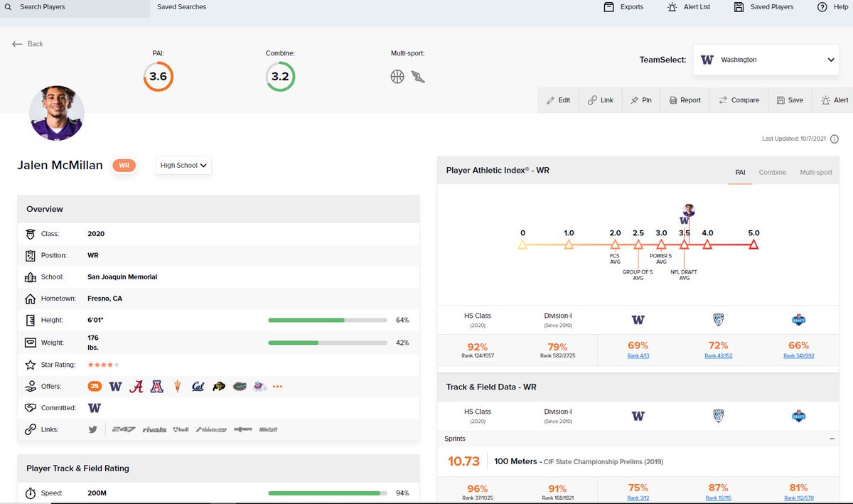
Task: Pin this player profile
Action: click(x=641, y=100)
